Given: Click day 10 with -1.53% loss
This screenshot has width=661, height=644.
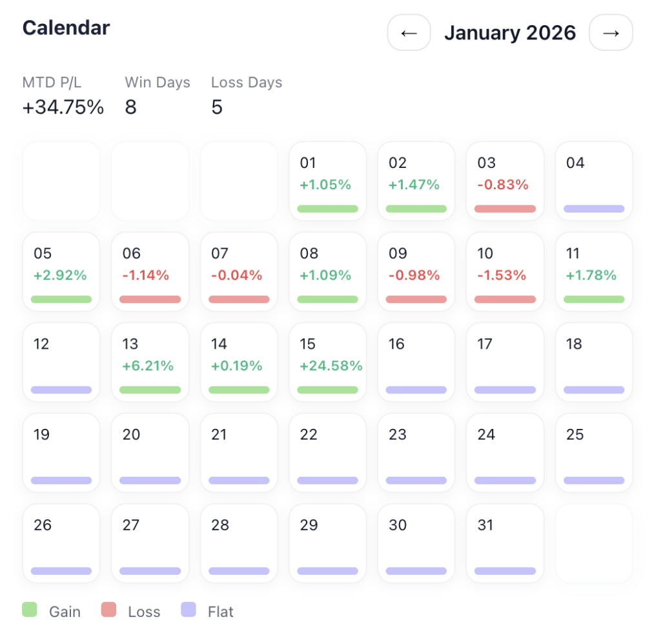Looking at the screenshot, I should pyautogui.click(x=505, y=271).
